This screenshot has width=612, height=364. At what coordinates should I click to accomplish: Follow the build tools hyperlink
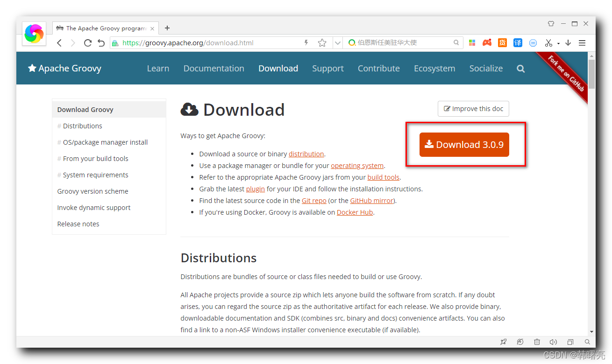(383, 177)
